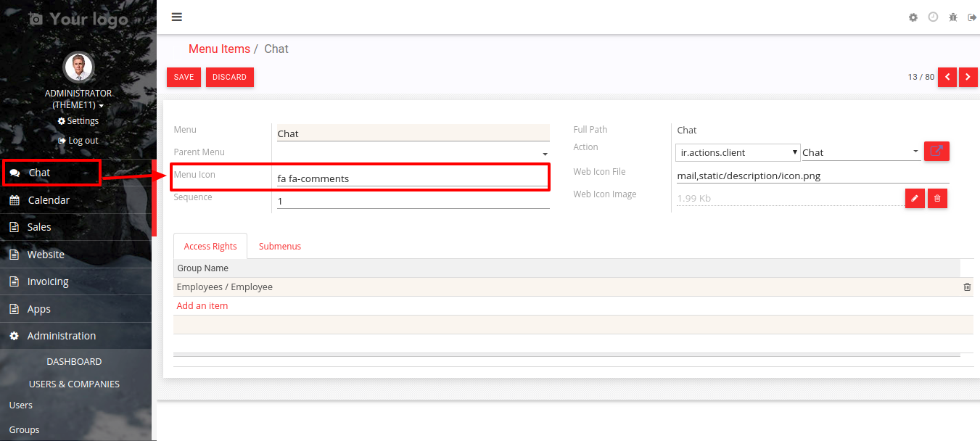Open Users & Companies submenu
Viewport: 980px width, 441px height.
point(74,384)
